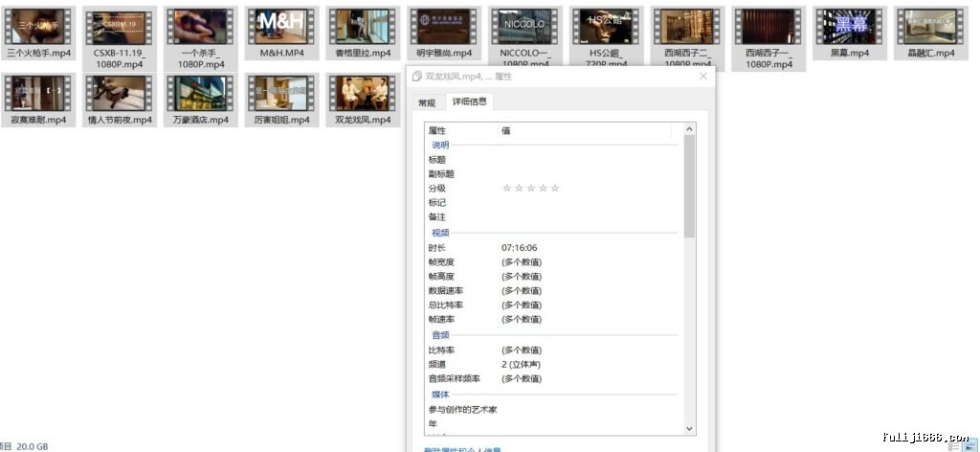
Task: Select the 三个火枪手.mp4 file icon
Action: tap(38, 26)
